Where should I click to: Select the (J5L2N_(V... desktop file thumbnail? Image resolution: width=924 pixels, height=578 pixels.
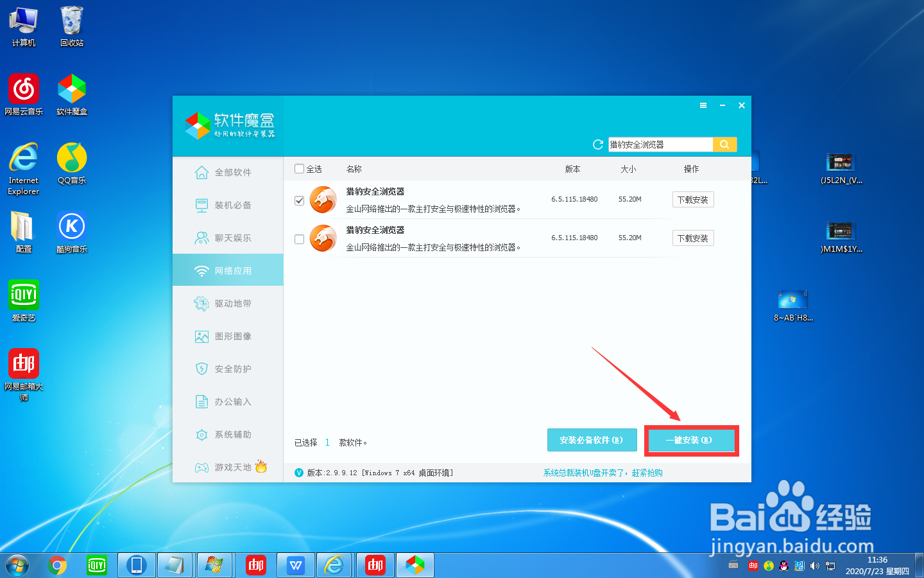(x=841, y=168)
